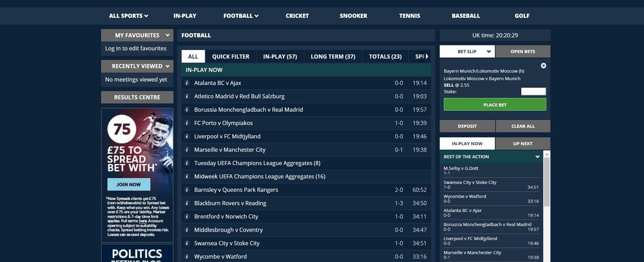Expand the Football menu in top navigation
The image size is (644, 262).
pyautogui.click(x=241, y=16)
